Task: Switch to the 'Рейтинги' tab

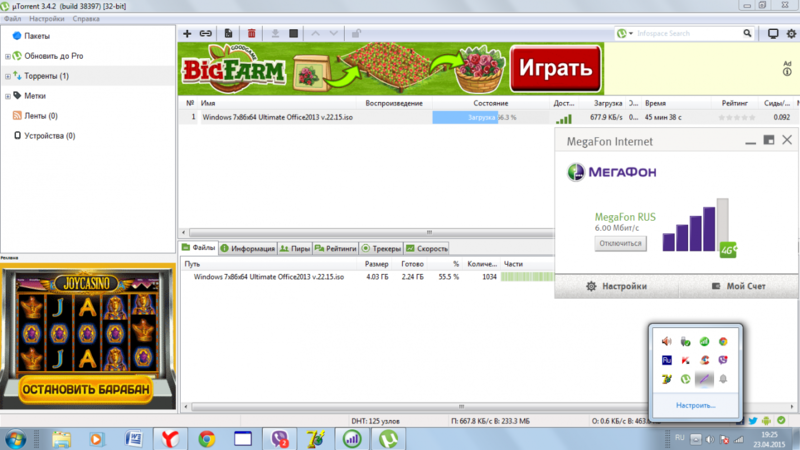Action: 335,248
